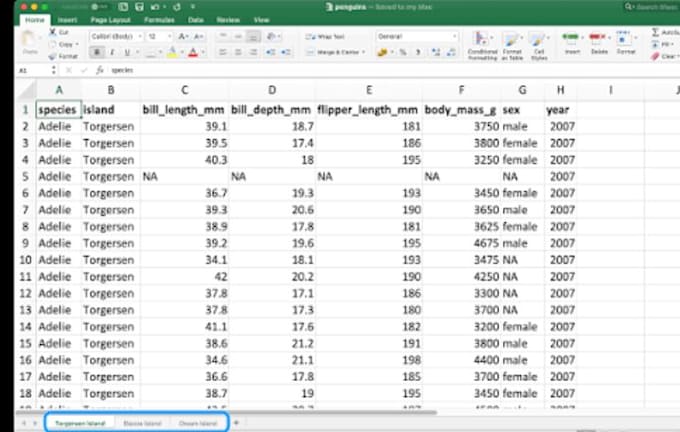Apply percent style
This screenshot has width=680, height=432.
(x=403, y=52)
